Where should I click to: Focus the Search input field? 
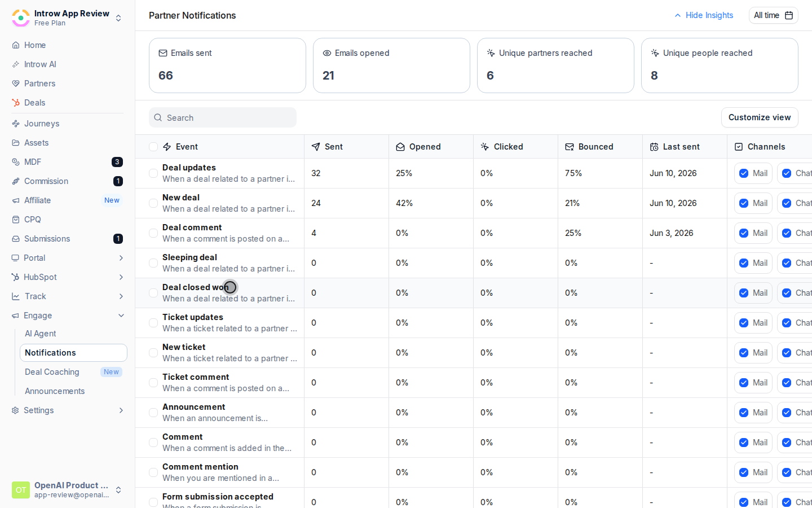pos(223,117)
